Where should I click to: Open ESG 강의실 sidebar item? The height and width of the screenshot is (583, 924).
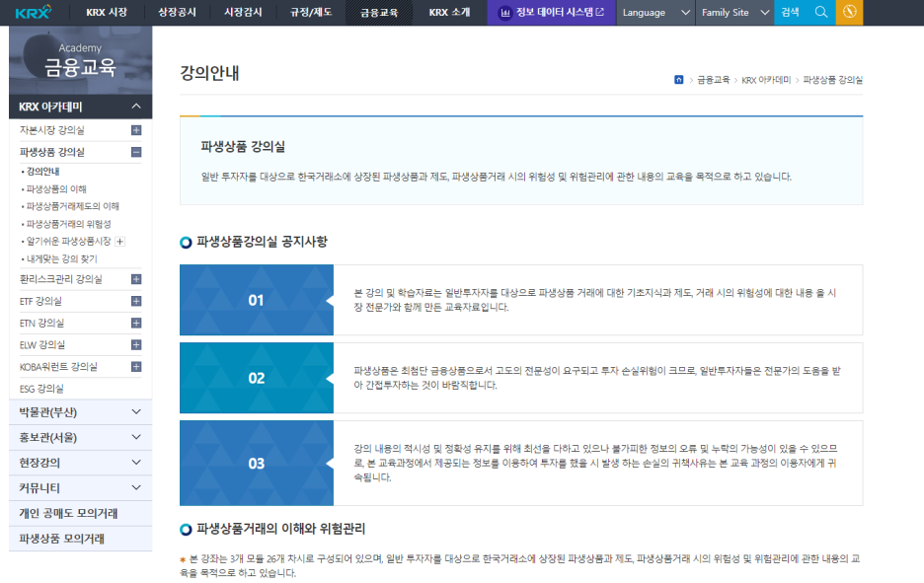(41, 389)
